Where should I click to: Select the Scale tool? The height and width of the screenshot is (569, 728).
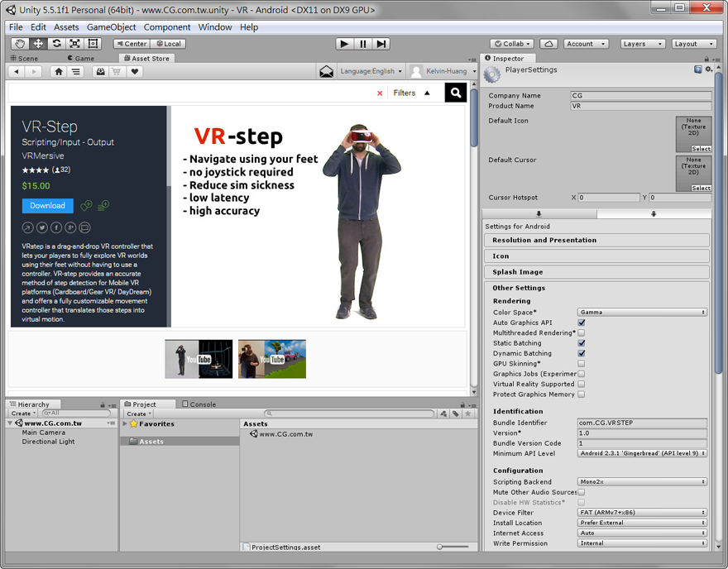(74, 44)
